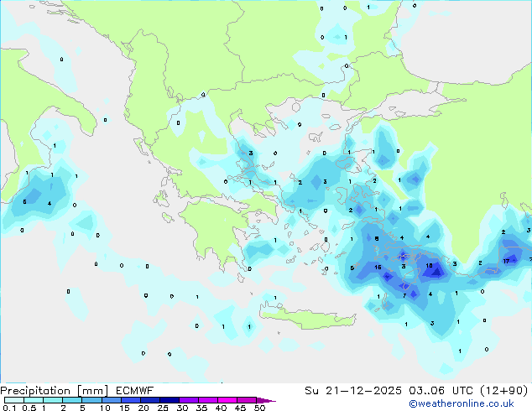532x411 pixels.
Task: Click the 1–2 mm legend color box
Action: [x=53, y=400]
